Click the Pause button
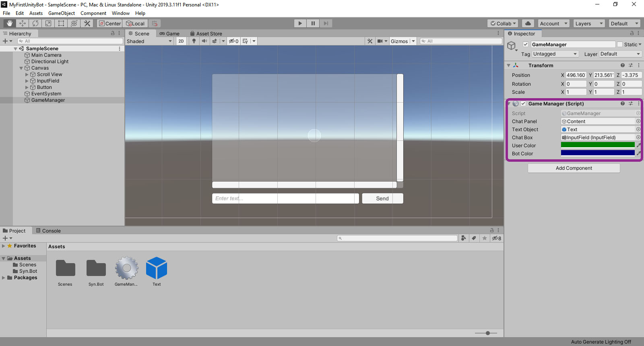This screenshot has width=644, height=346. [x=313, y=23]
